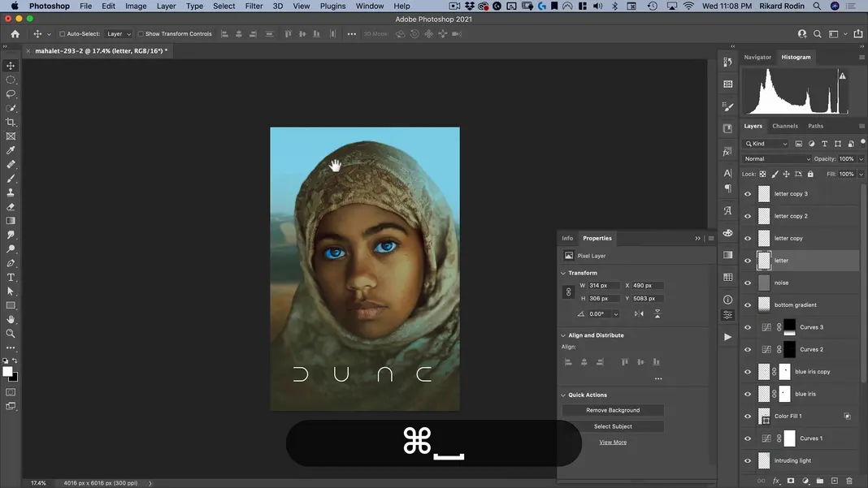Select the Move tool
This screenshot has height=488, width=868.
coord(11,66)
